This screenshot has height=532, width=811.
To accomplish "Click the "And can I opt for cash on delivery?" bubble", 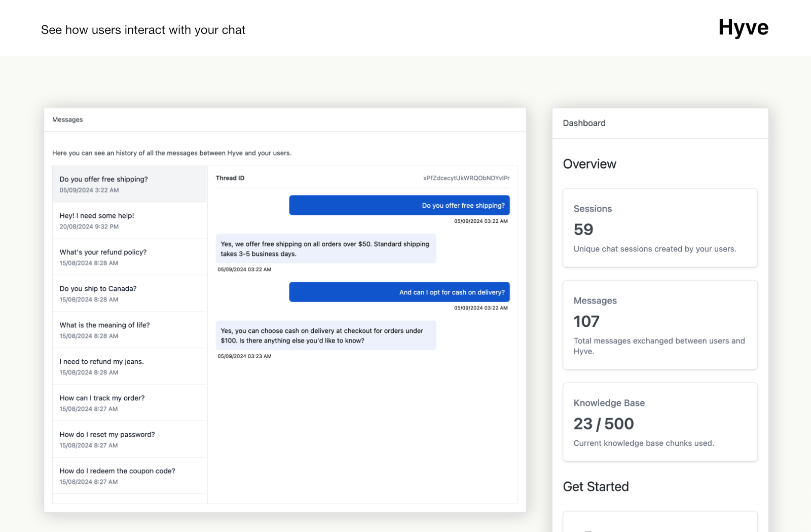I will coord(399,292).
